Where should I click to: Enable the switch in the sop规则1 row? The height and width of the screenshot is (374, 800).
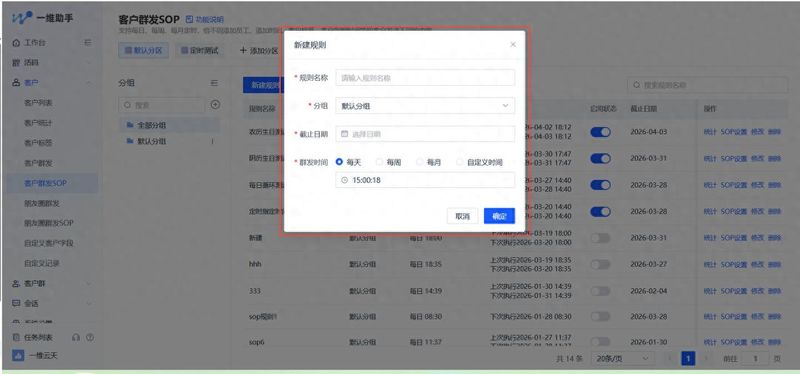click(601, 316)
